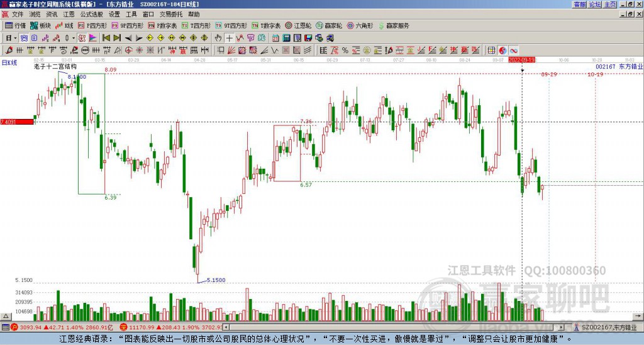Click the 板块 toolbar button
The width and height of the screenshot is (644, 345).
pyautogui.click(x=41, y=25)
